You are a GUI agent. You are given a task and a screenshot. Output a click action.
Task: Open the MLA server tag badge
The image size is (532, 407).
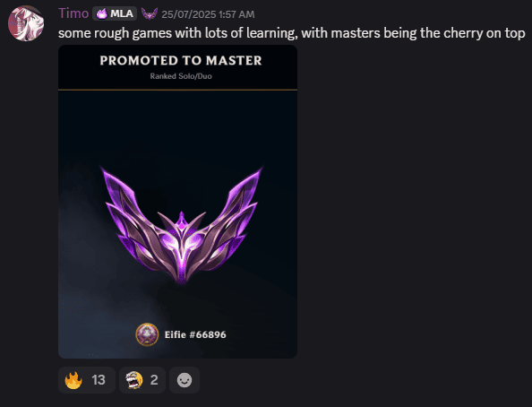click(115, 13)
